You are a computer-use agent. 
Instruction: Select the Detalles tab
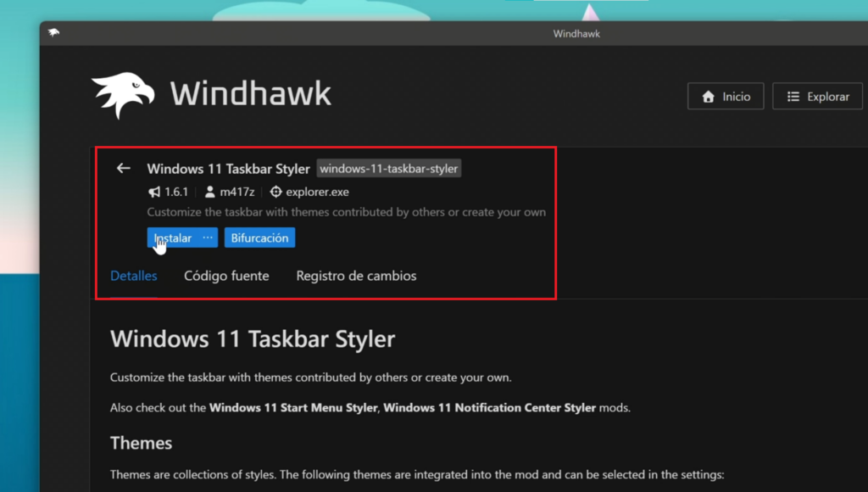coord(133,276)
